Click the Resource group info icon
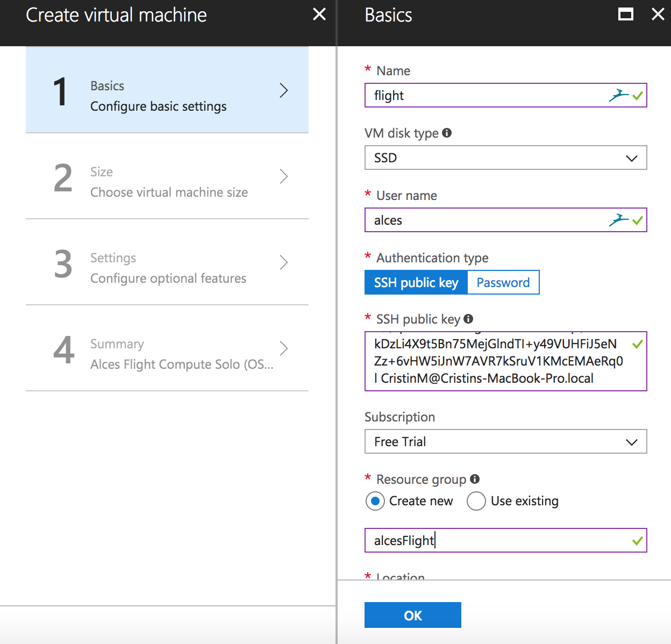The image size is (671, 644). click(x=475, y=479)
